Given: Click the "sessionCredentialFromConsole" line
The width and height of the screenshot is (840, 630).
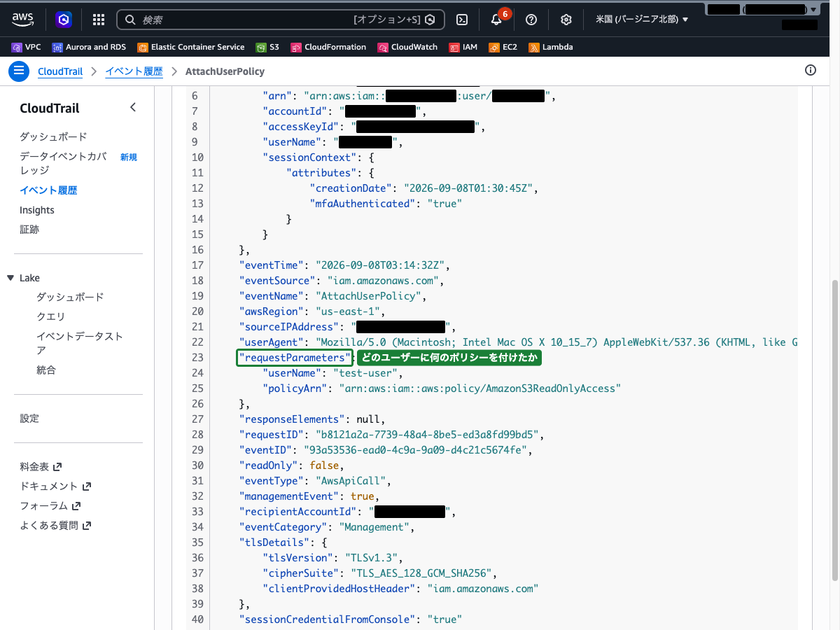Looking at the screenshot, I should coord(351,619).
